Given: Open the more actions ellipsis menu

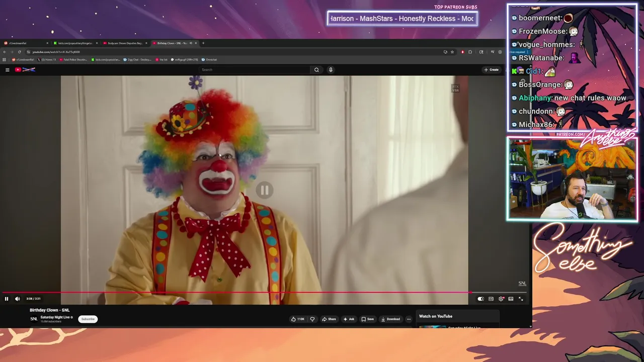Looking at the screenshot, I should click(x=409, y=319).
